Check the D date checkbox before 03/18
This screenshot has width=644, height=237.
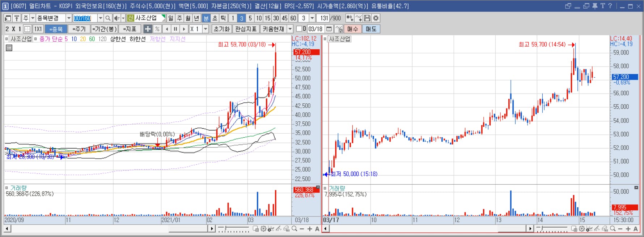point(299,29)
